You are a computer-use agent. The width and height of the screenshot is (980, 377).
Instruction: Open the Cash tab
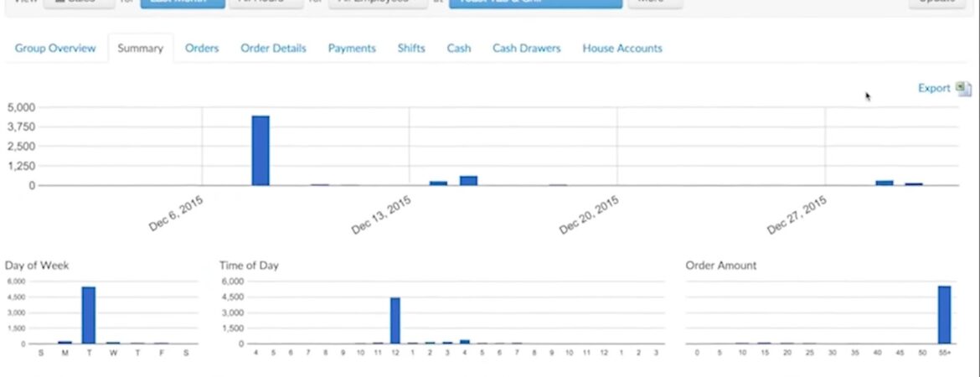[459, 48]
